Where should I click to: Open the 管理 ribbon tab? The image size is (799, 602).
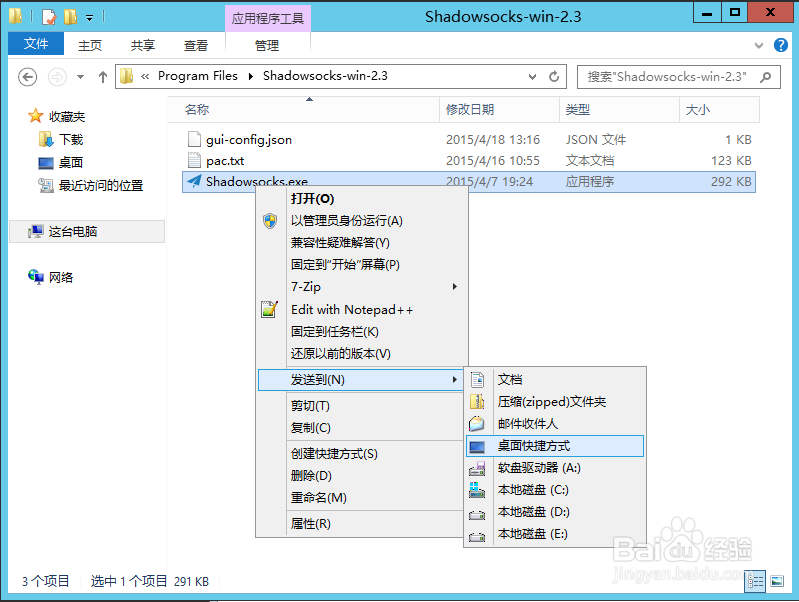click(x=267, y=45)
